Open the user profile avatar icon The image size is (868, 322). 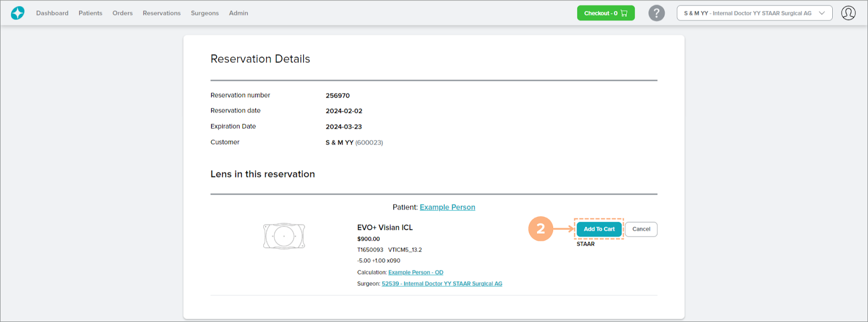[x=848, y=13]
